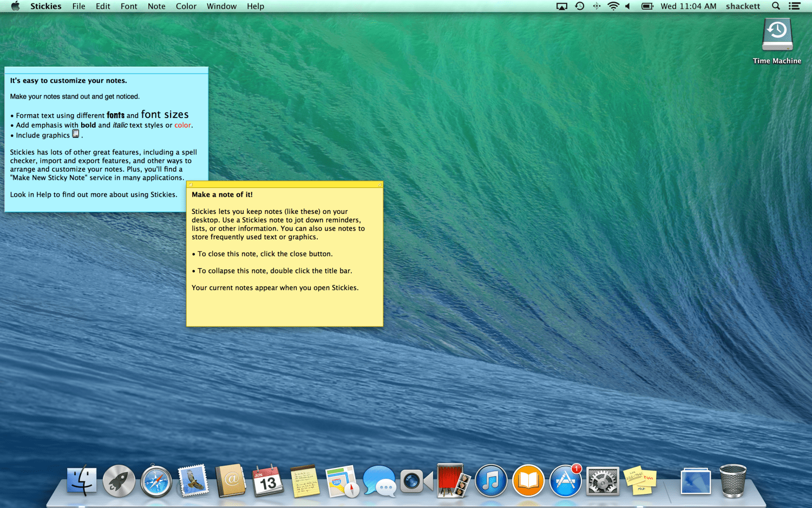
Task: Open the Calendar app in the Dock
Action: [x=268, y=481]
